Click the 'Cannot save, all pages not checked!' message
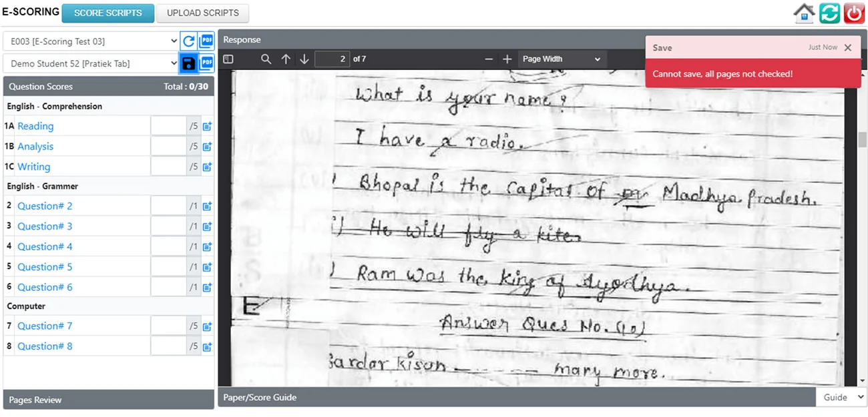The width and height of the screenshot is (868, 417). 722,74
